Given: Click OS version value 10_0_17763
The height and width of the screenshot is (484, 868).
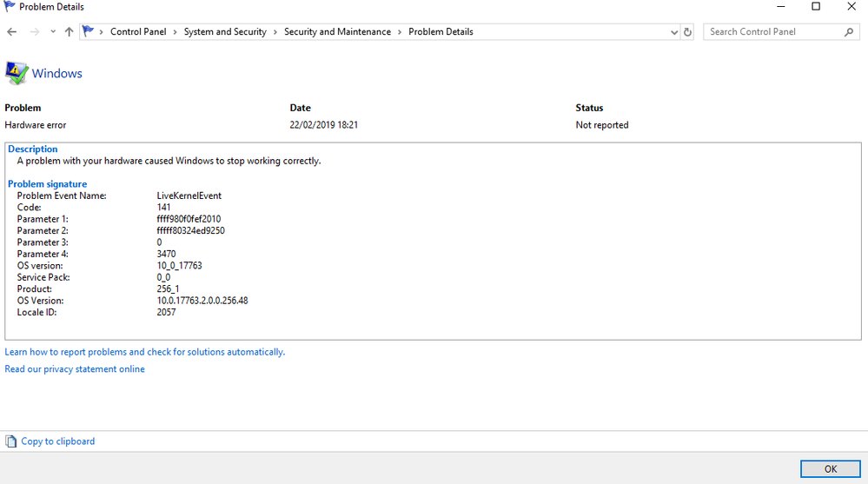Looking at the screenshot, I should (179, 265).
